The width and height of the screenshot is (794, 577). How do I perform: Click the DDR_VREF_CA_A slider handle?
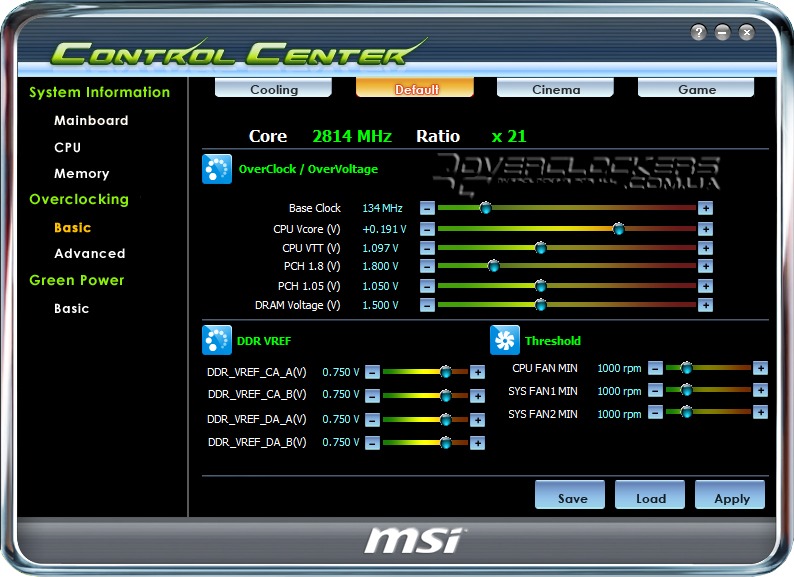pyautogui.click(x=446, y=372)
